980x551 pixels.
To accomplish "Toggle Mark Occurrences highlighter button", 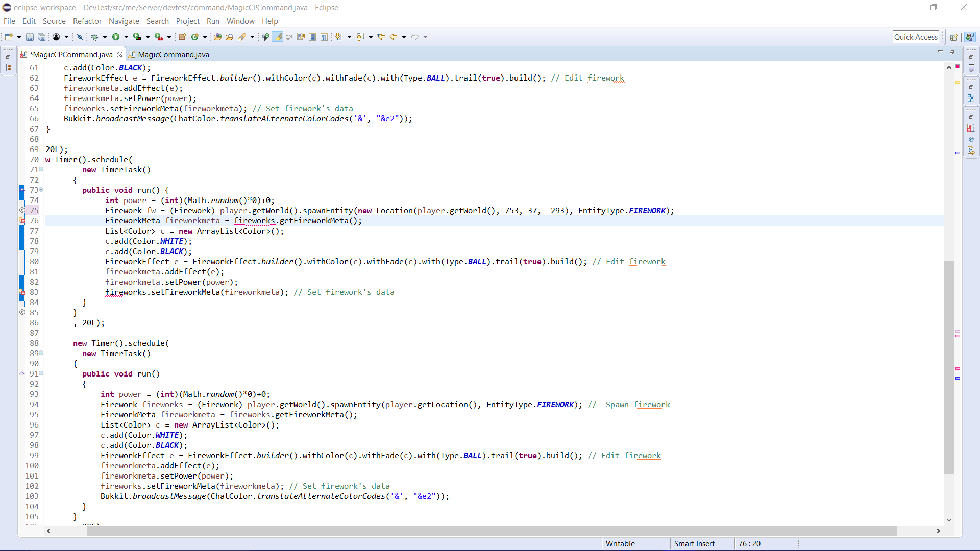I will coord(277,37).
